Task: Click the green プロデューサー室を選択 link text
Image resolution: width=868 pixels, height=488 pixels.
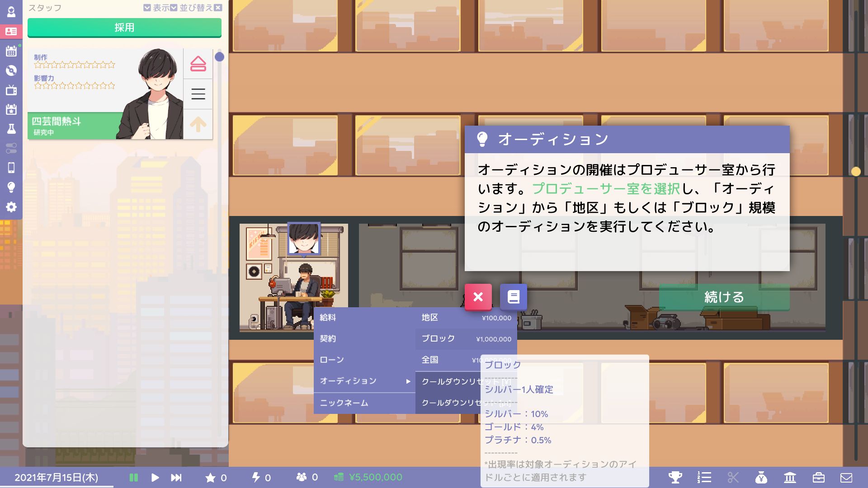Action: coord(606,188)
